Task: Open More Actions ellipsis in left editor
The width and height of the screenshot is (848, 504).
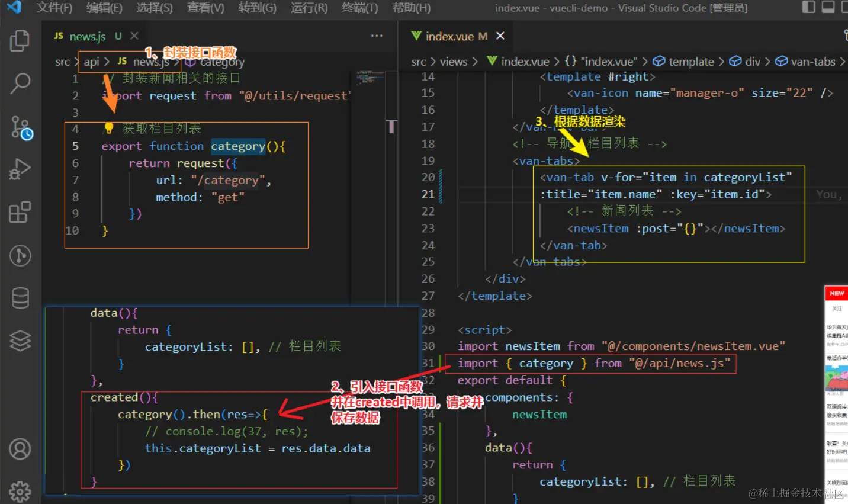Action: (377, 36)
